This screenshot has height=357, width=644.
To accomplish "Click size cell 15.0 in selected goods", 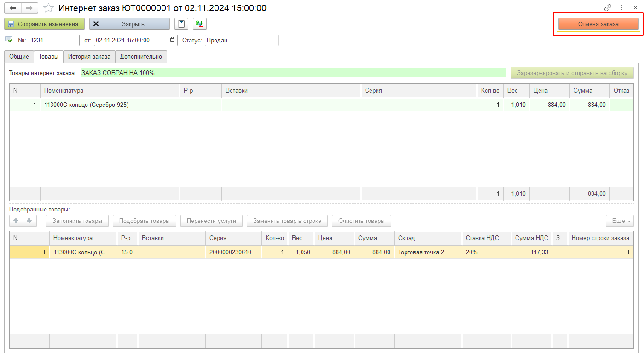I will click(128, 252).
